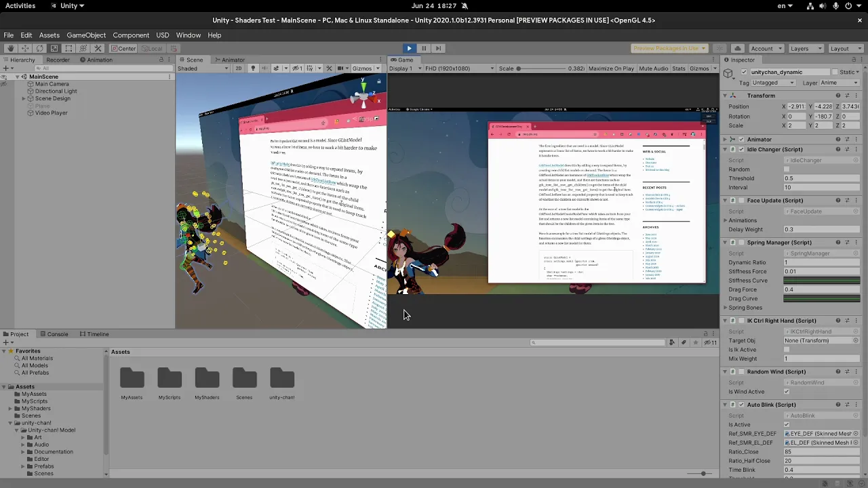868x488 pixels.
Task: Open the Layer Anime dropdown
Action: pyautogui.click(x=840, y=83)
